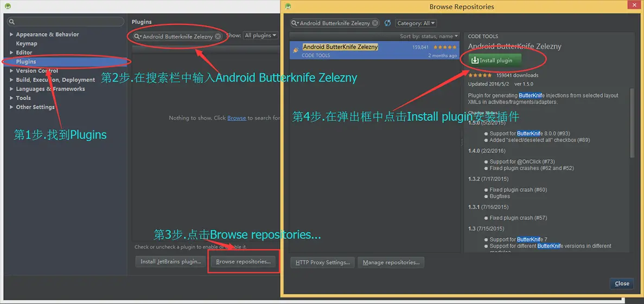Click the CODE TOOLS category label in details

coord(483,36)
